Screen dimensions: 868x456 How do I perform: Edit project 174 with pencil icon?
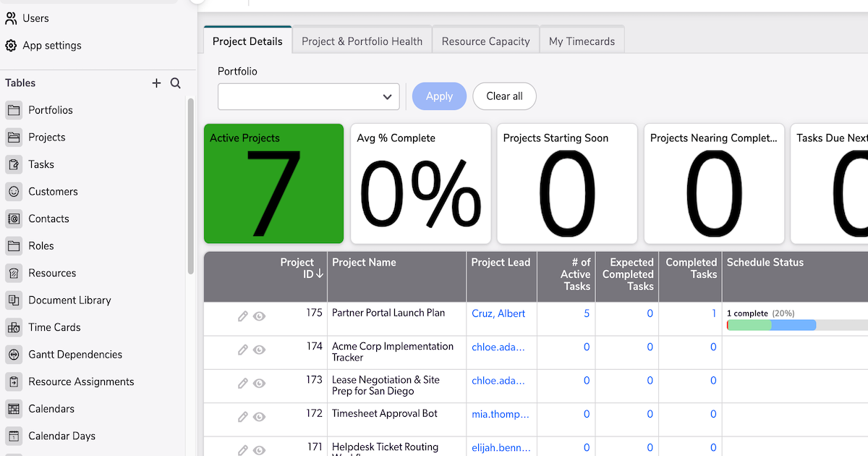click(x=243, y=350)
